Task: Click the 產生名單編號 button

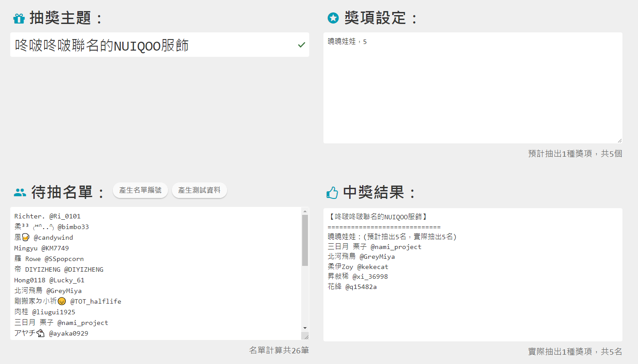Action: click(x=140, y=190)
